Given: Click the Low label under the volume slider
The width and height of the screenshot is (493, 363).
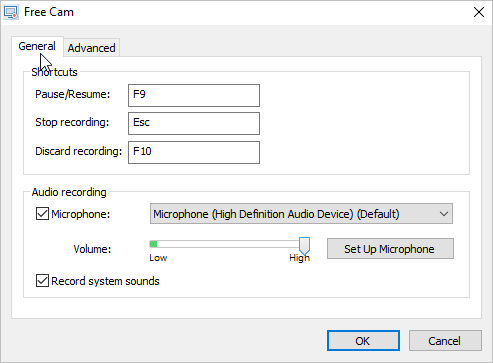Looking at the screenshot, I should tap(158, 258).
